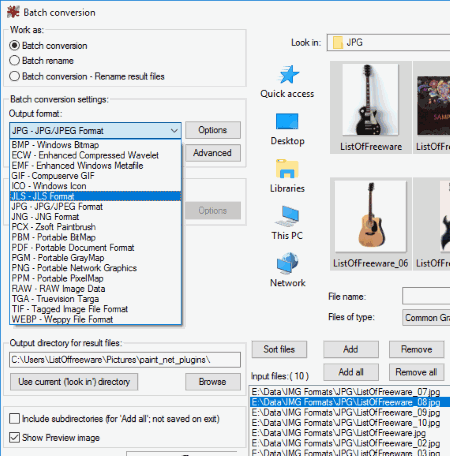This screenshot has width=450, height=456.
Task: Click the Quick access star icon
Action: [x=288, y=74]
